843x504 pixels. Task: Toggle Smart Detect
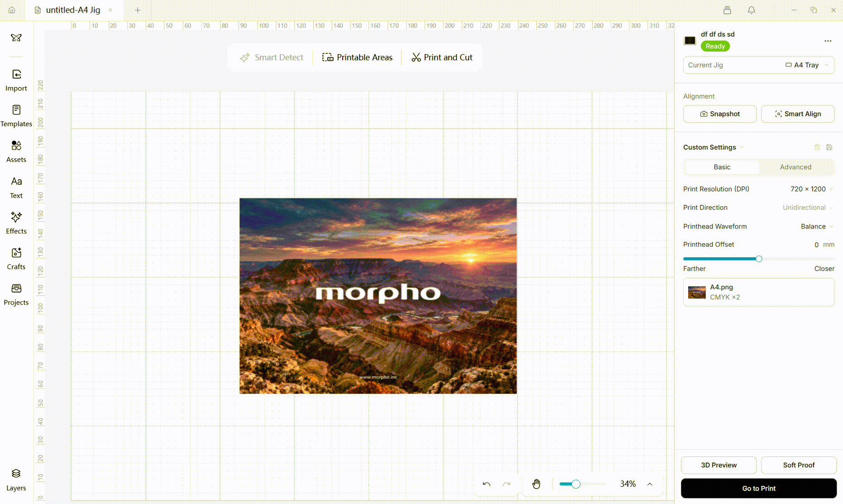[x=272, y=57]
